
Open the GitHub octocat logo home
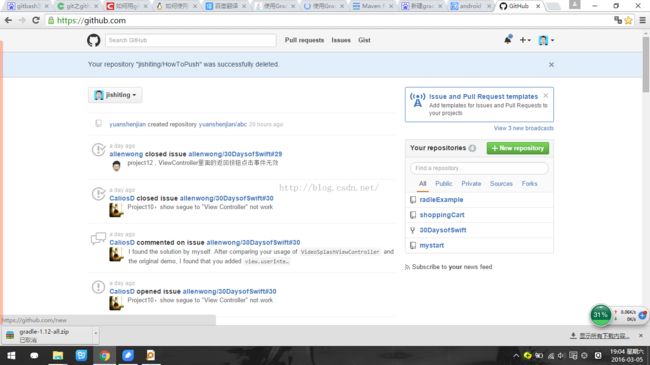(94, 40)
